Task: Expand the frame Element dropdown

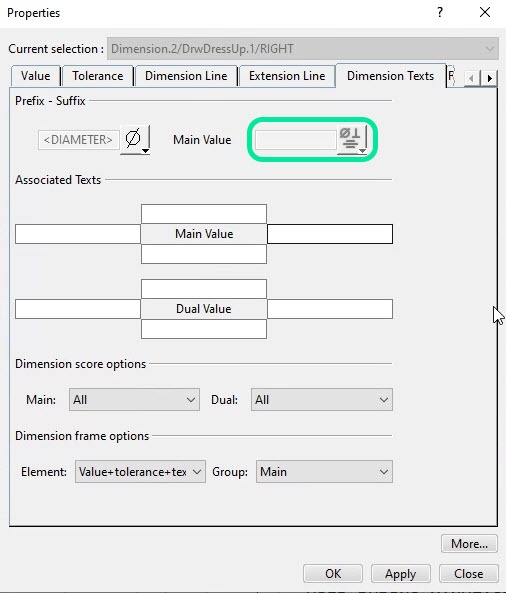Action: (140, 472)
